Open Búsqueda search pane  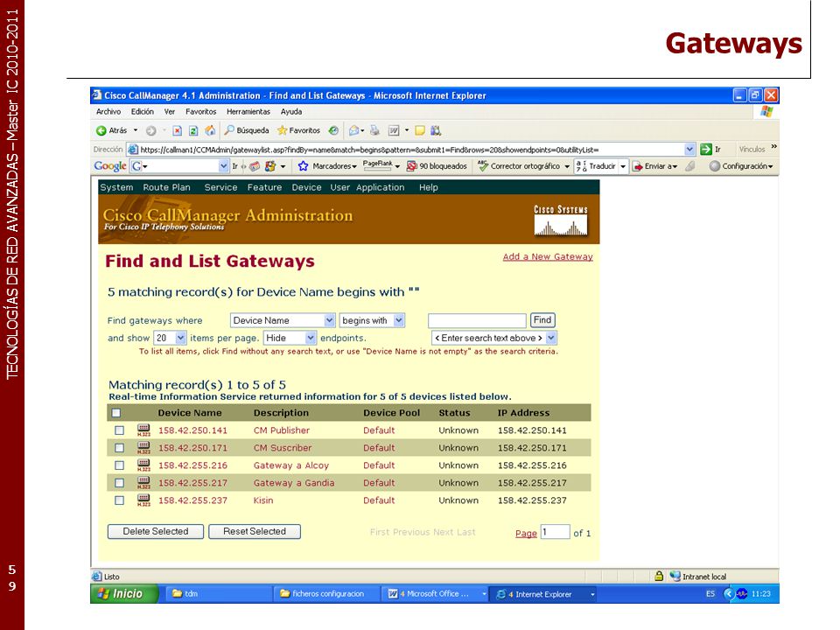(247, 130)
